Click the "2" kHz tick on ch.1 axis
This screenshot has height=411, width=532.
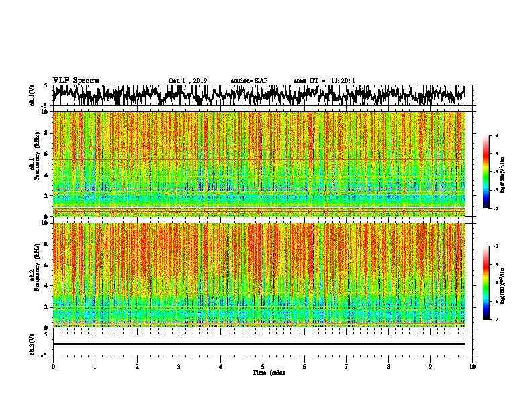(x=46, y=196)
